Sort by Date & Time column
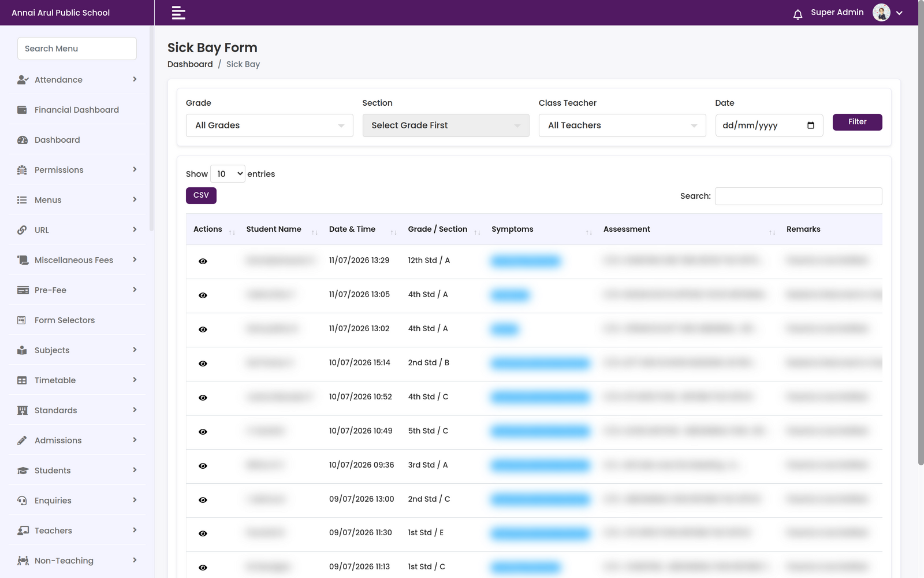This screenshot has height=578, width=924. [x=362, y=229]
